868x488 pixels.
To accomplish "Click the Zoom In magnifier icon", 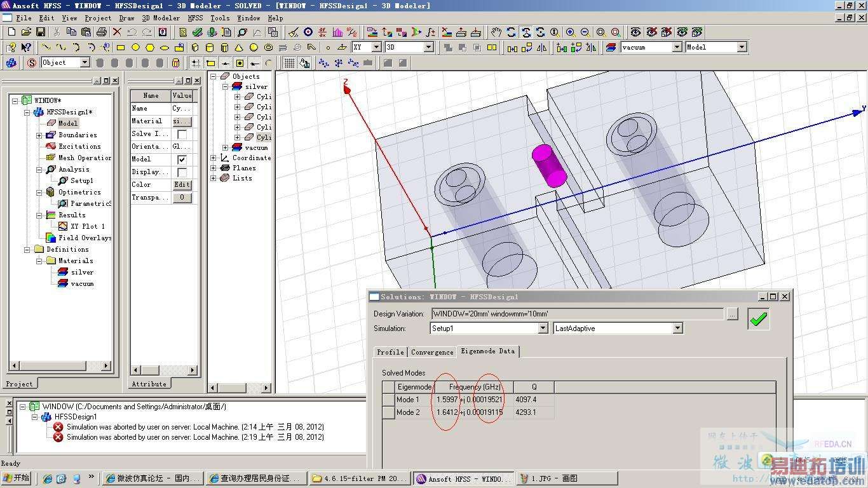I will coord(570,32).
